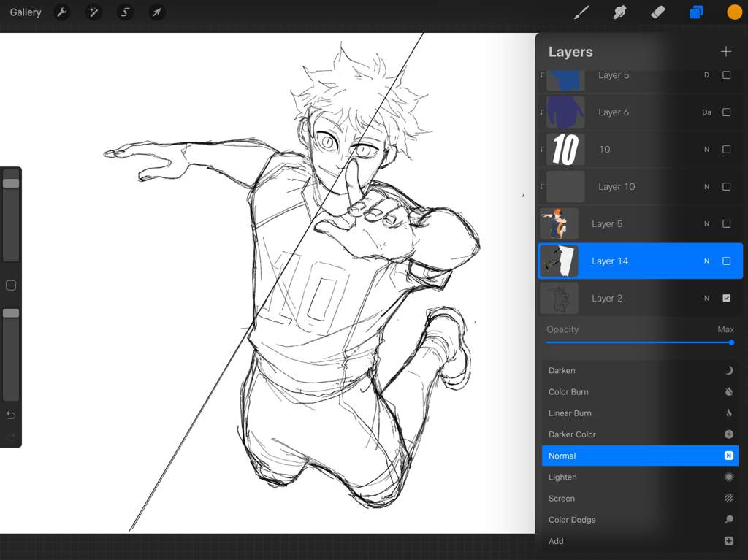
Task: Open the Adjustments magic wand menu
Action: (x=93, y=12)
